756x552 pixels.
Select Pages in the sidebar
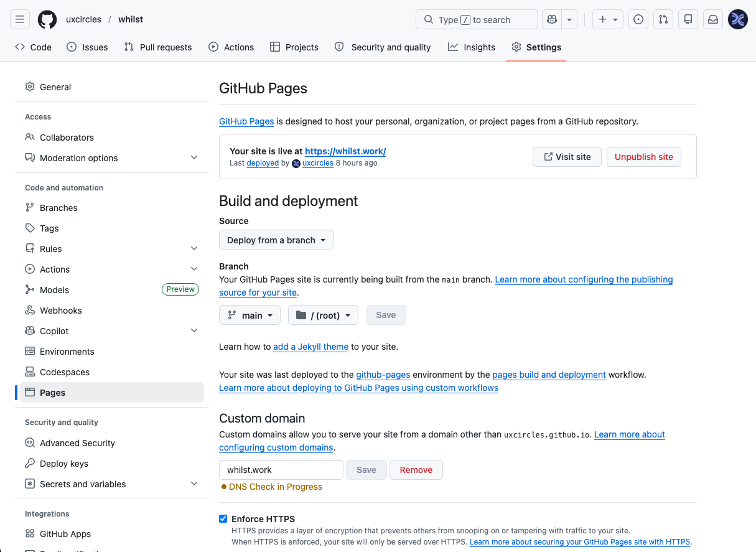pos(112,392)
